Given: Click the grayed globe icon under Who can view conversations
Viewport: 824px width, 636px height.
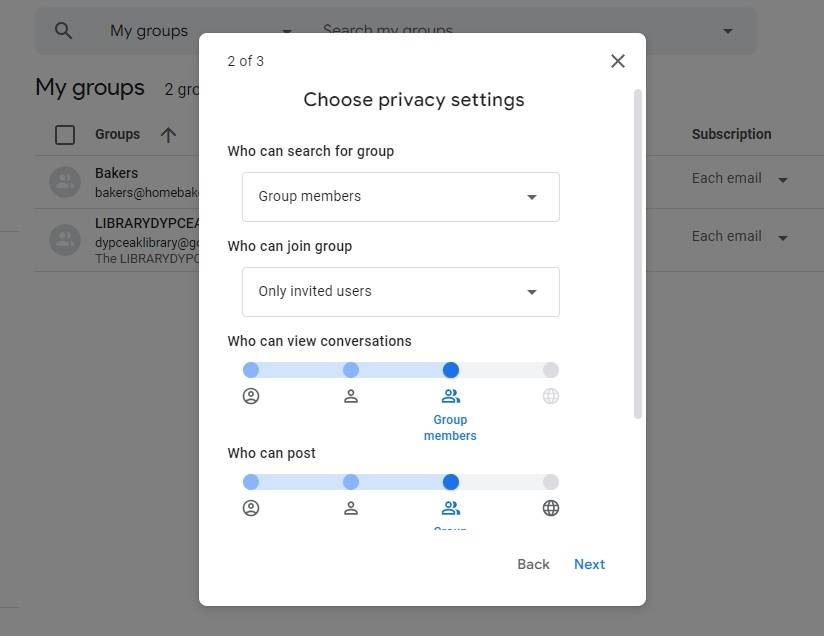Looking at the screenshot, I should coord(550,395).
